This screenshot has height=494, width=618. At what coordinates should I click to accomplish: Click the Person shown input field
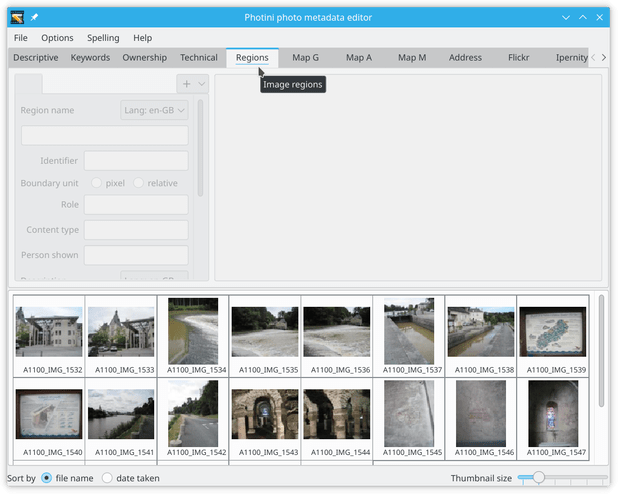point(136,255)
